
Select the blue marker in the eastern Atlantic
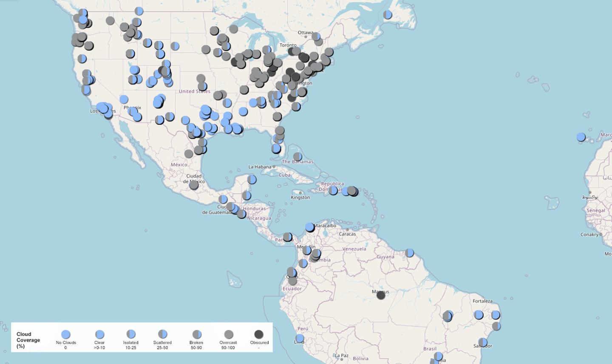[581, 137]
